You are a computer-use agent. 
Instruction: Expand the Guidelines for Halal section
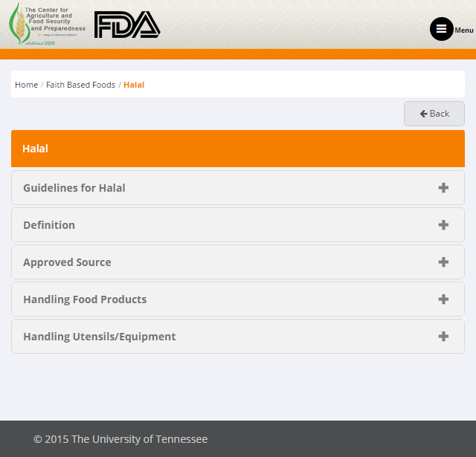pos(74,188)
